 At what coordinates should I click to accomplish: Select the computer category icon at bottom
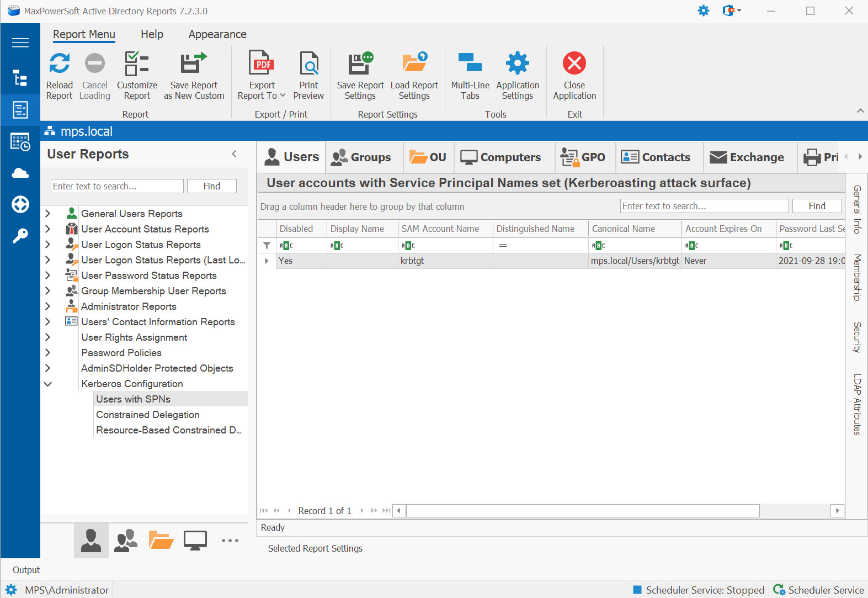(195, 541)
